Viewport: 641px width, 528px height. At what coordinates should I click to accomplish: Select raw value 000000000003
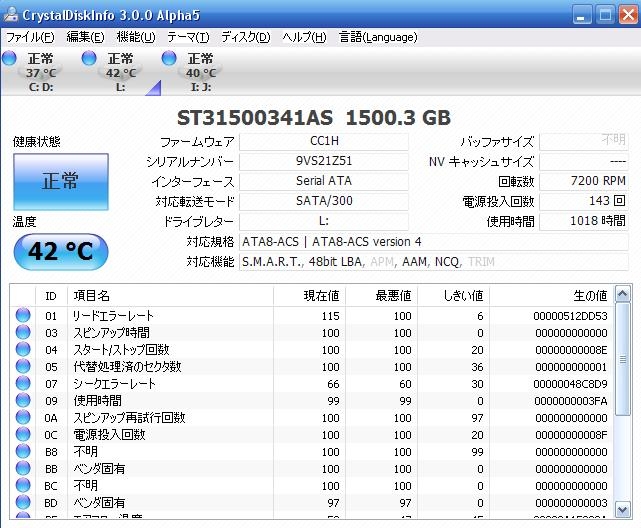(571, 503)
